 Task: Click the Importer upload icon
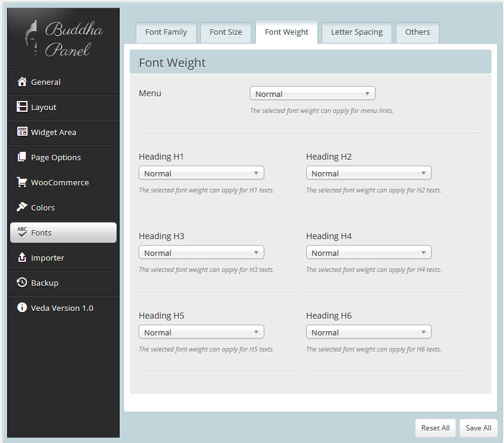22,258
